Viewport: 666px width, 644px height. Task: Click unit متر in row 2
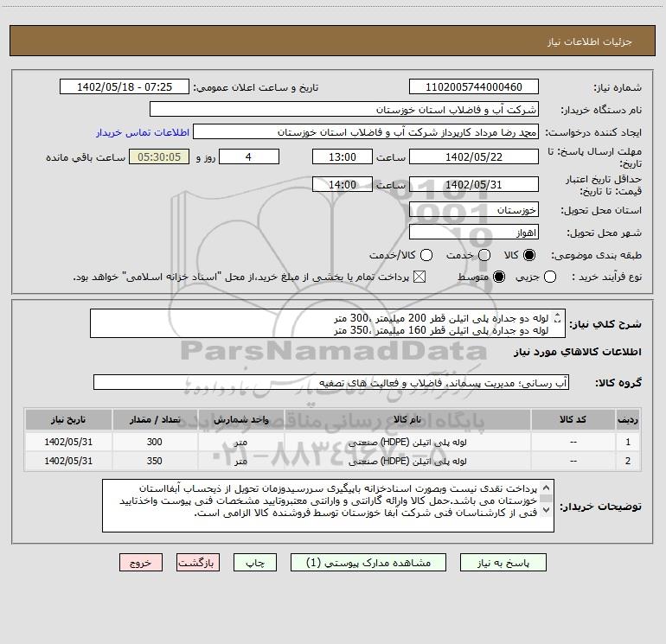pyautogui.click(x=240, y=461)
